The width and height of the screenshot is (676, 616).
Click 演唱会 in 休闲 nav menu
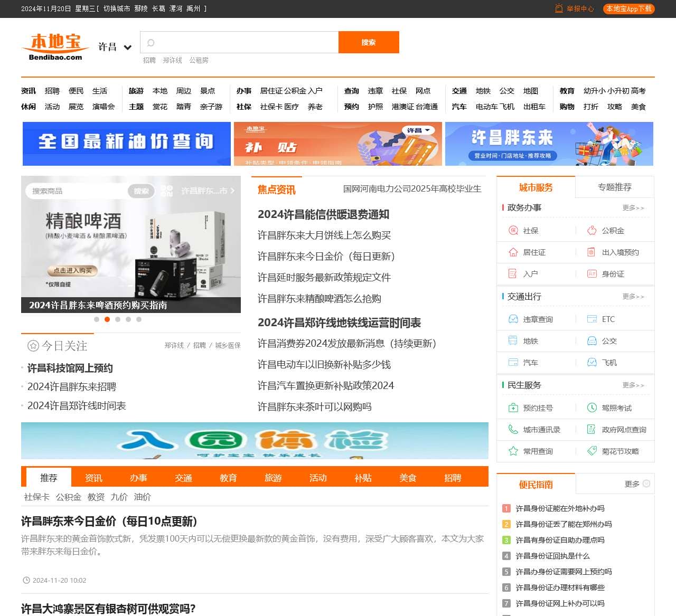point(104,107)
